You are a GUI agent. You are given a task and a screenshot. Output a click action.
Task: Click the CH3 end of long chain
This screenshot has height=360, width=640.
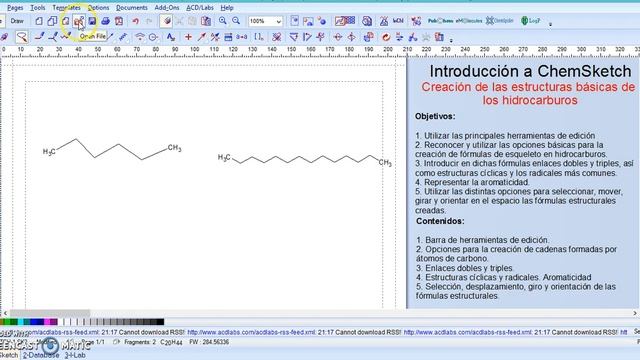tap(385, 163)
